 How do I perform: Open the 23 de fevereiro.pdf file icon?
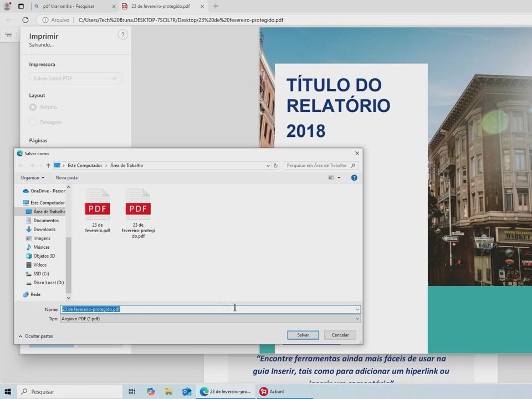98,204
